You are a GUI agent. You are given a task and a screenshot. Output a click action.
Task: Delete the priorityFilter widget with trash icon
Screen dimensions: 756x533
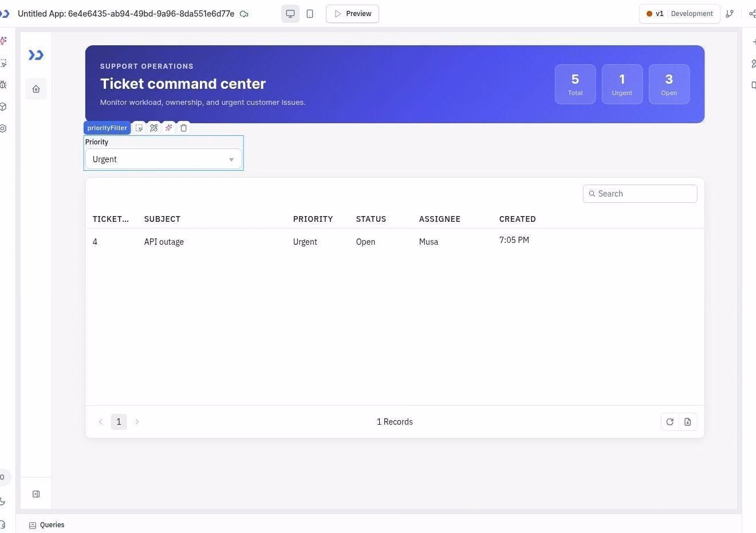pos(183,128)
